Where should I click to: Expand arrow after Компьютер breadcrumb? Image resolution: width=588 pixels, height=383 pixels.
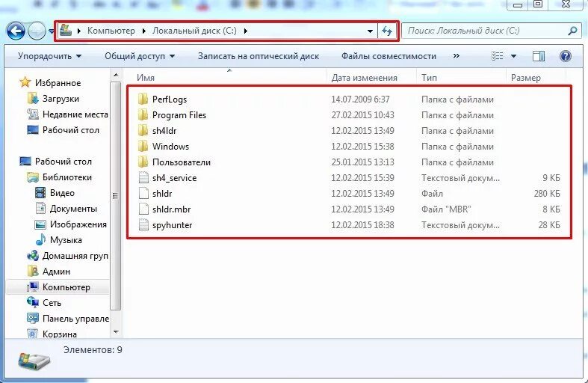144,31
